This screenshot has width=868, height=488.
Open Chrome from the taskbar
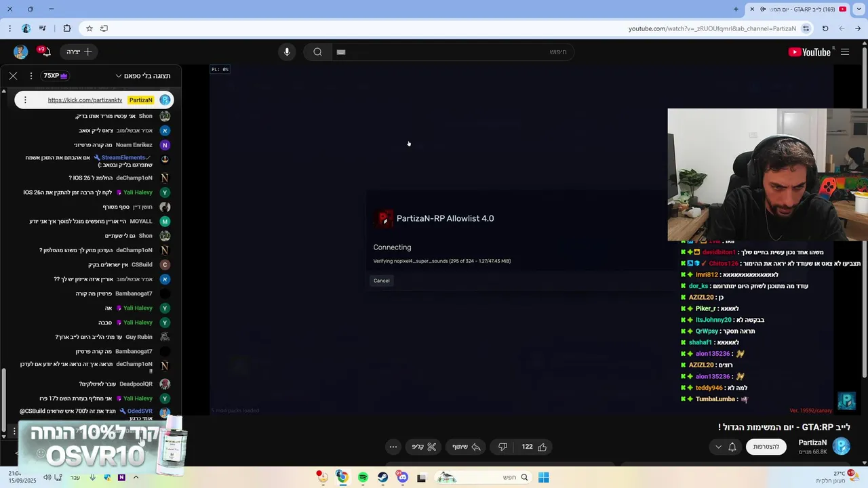click(342, 477)
